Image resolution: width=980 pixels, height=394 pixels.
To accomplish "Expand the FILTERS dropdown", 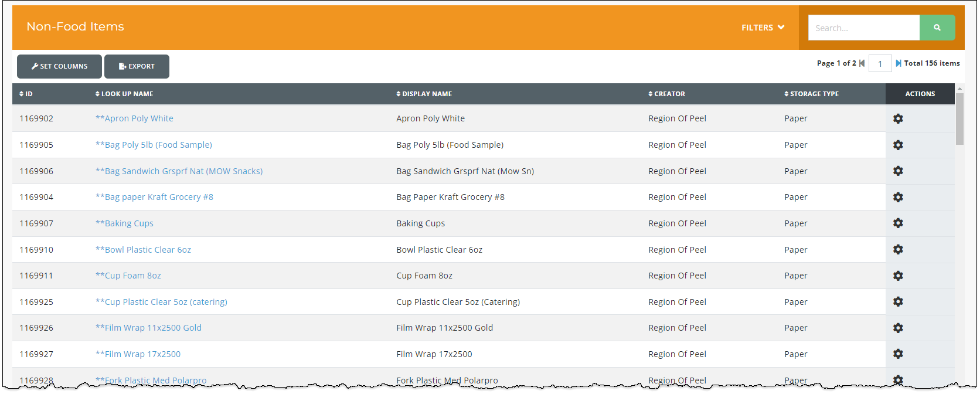I will pyautogui.click(x=763, y=28).
